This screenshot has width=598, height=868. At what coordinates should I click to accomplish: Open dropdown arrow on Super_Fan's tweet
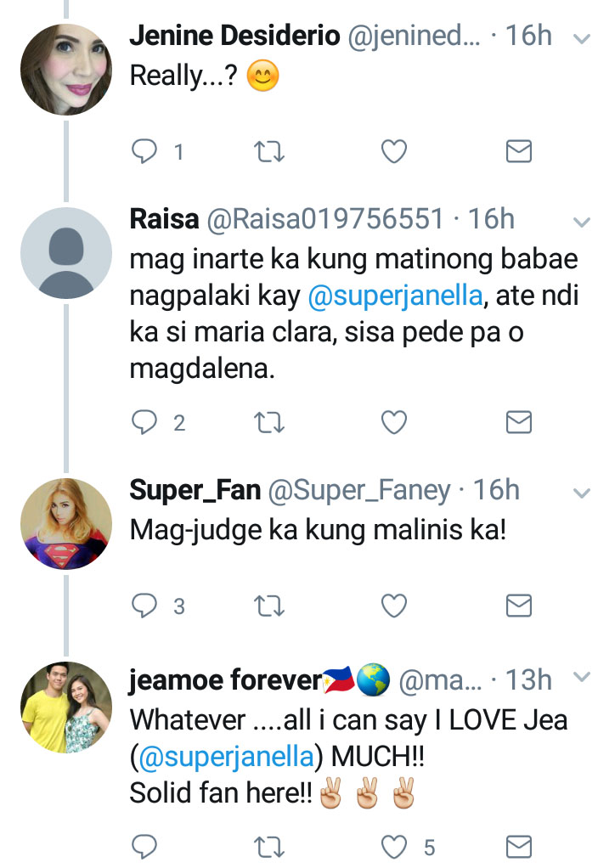[582, 493]
